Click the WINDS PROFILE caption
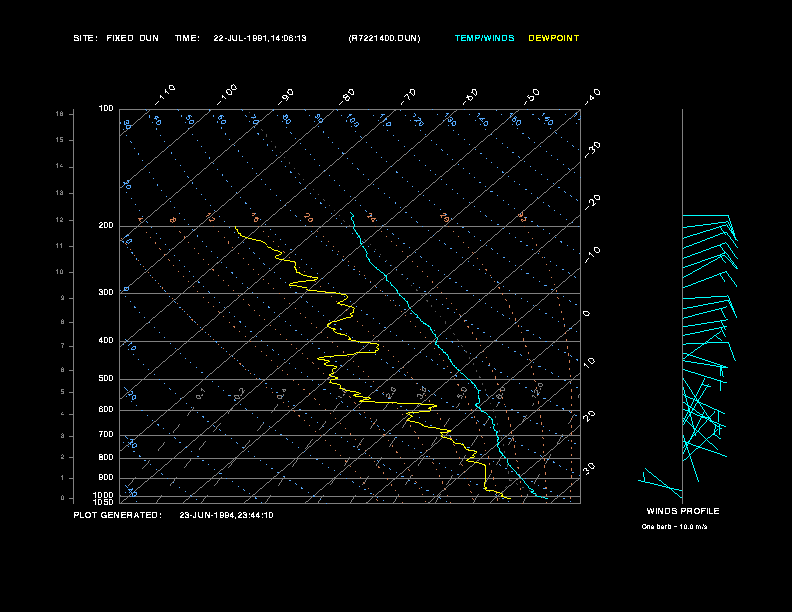 [683, 511]
